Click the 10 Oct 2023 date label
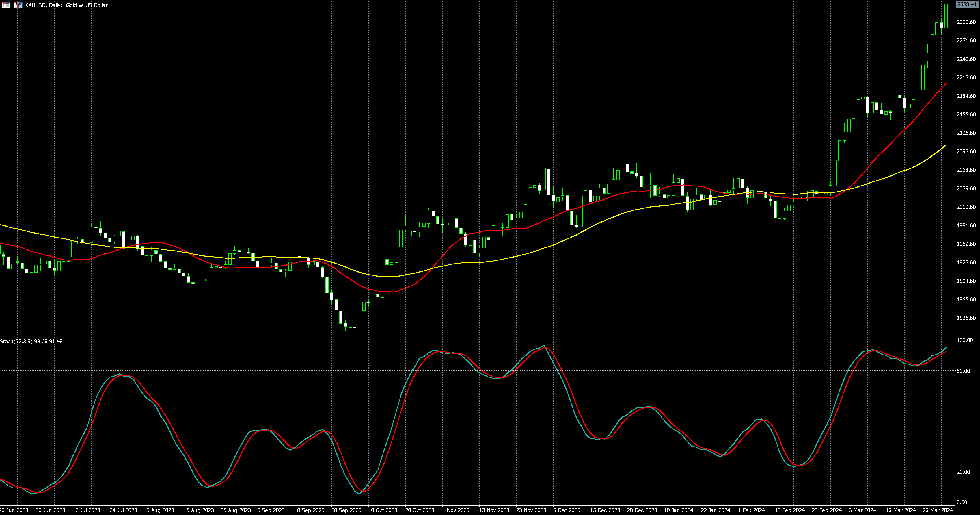The width and height of the screenshot is (980, 515). (x=382, y=510)
